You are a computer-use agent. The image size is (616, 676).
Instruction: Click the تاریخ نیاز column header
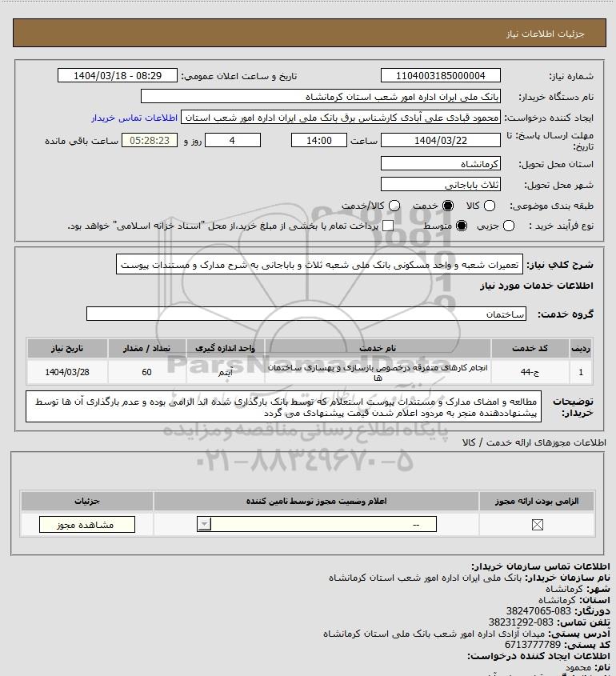(67, 348)
